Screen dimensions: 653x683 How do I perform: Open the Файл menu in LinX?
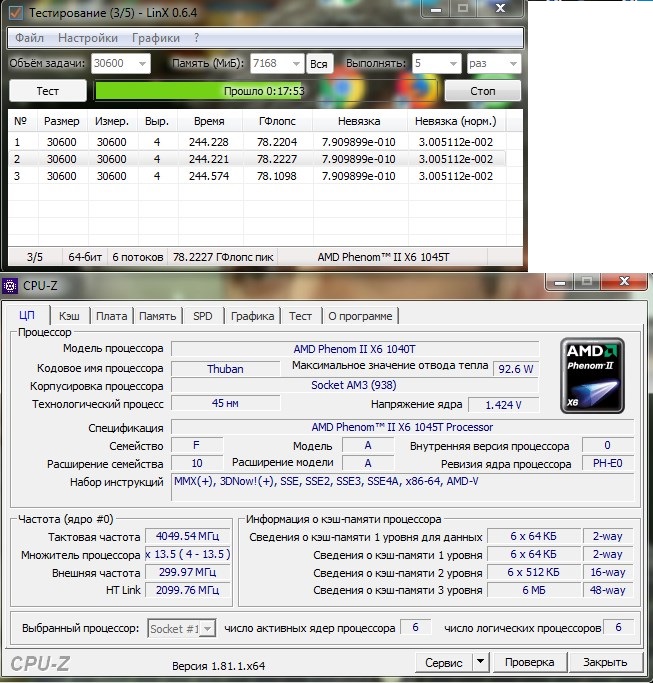(30, 38)
